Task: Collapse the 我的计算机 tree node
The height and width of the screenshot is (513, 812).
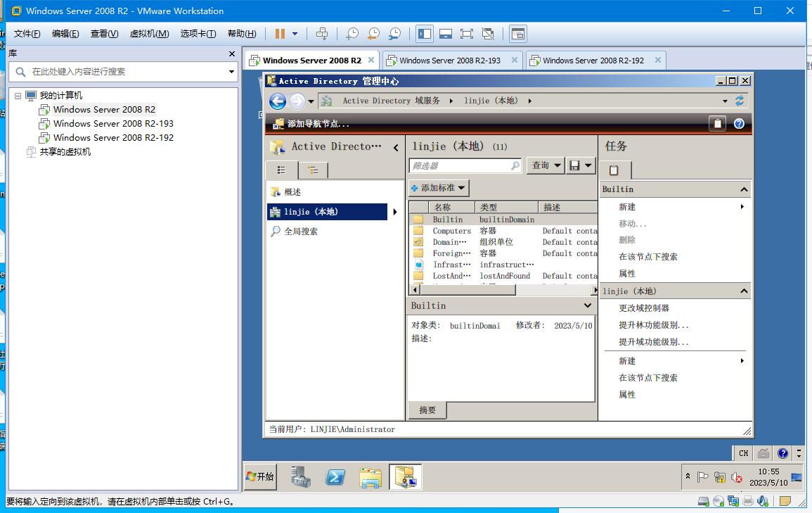Action: click(18, 96)
